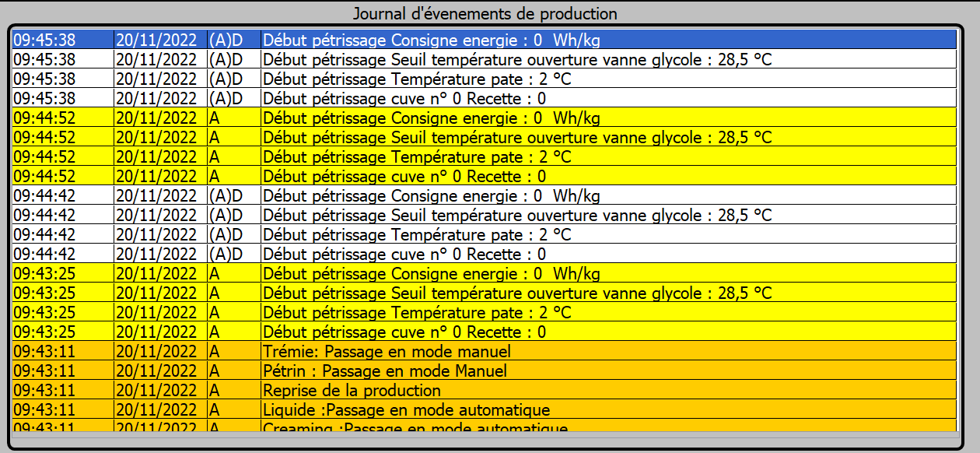Pick the 09:44:42 cuve n° 0 Recette entry
Image resolution: width=980 pixels, height=453 pixels.
[404, 254]
